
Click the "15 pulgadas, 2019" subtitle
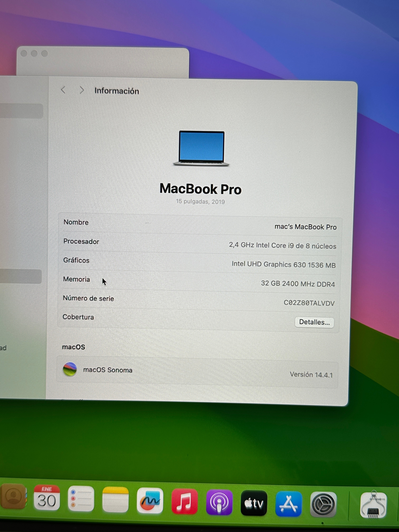(x=200, y=201)
